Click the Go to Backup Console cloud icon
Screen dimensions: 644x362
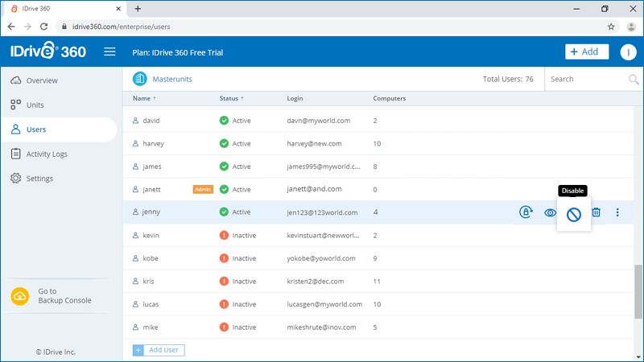click(20, 296)
